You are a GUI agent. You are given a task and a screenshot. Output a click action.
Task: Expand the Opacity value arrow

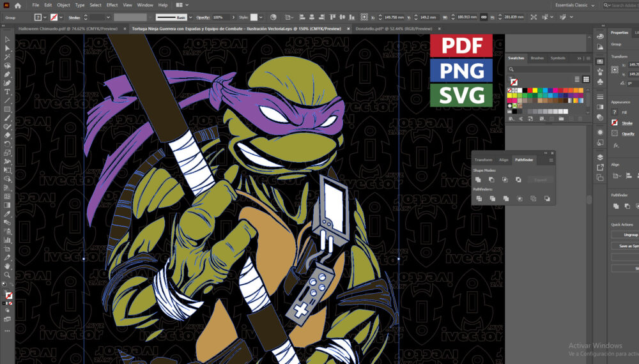click(233, 17)
